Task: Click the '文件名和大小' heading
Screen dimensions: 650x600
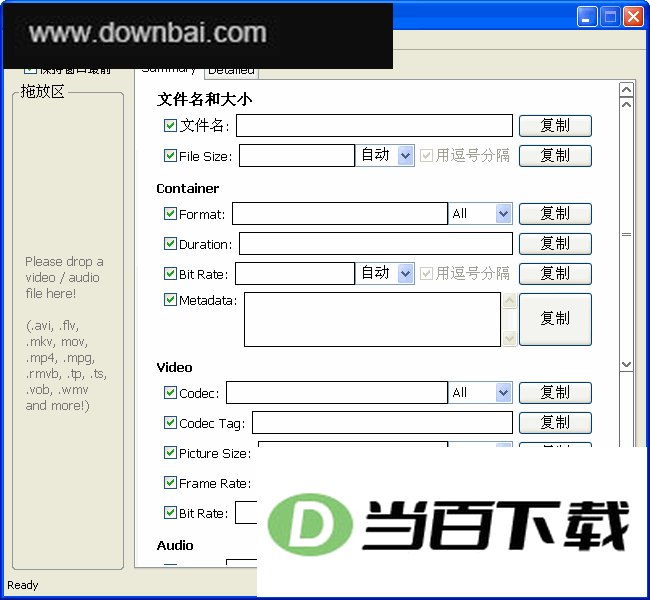Action: tap(204, 100)
